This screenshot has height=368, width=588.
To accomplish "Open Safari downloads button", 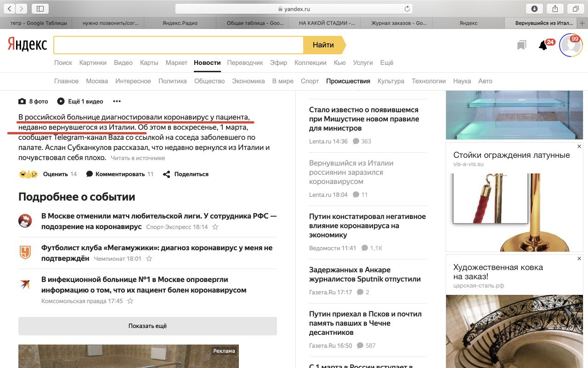I will click(x=534, y=8).
